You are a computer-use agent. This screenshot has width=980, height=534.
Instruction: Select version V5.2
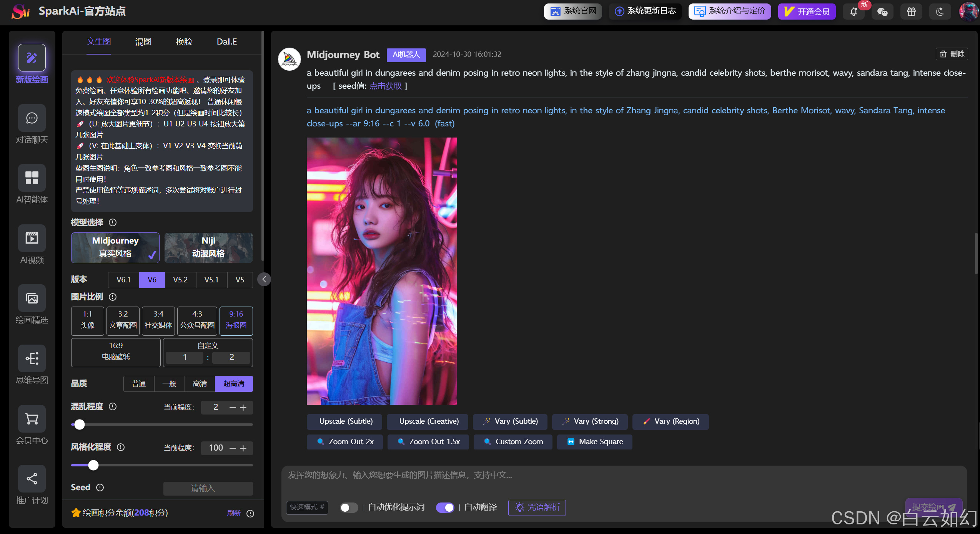pyautogui.click(x=180, y=280)
